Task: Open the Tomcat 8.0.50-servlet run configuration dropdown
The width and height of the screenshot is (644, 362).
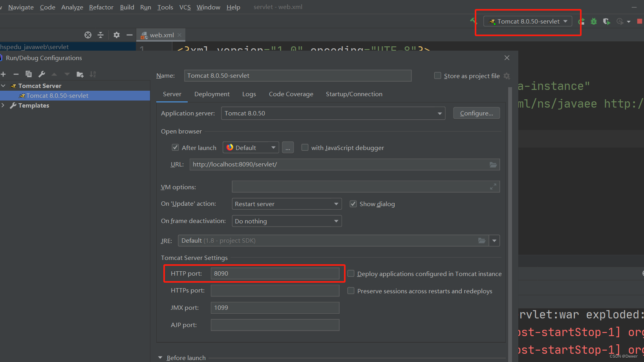Action: 528,21
